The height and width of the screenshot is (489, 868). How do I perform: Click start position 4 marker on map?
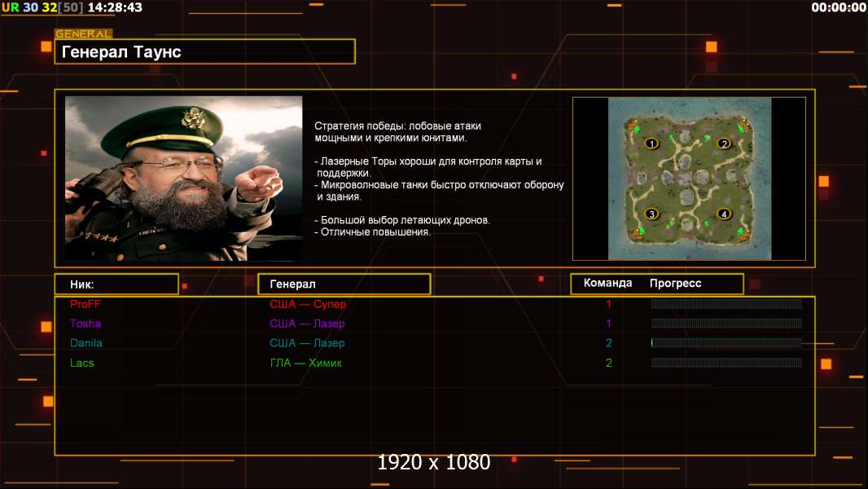click(x=724, y=214)
